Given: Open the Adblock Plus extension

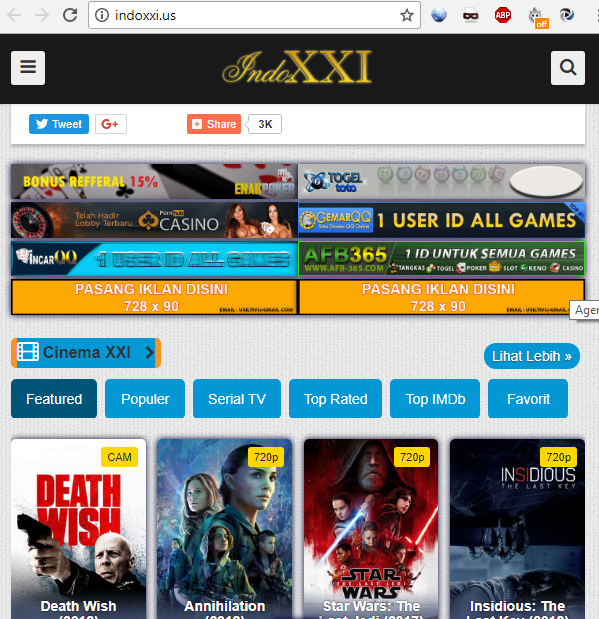Looking at the screenshot, I should tap(503, 15).
